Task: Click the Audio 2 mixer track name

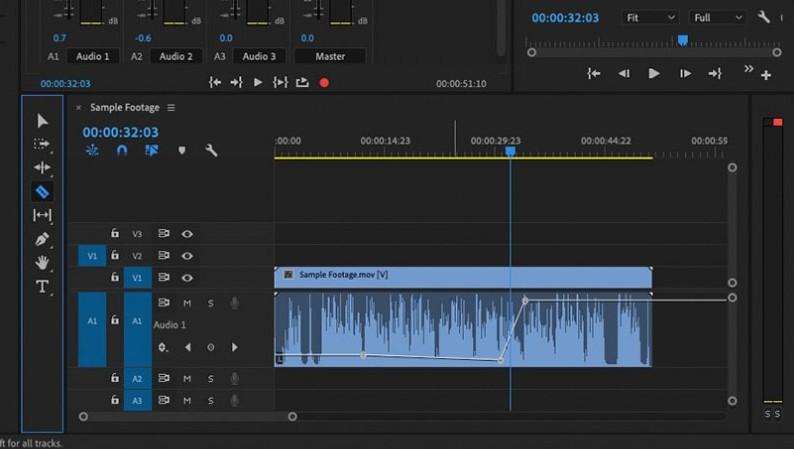Action: [x=176, y=56]
